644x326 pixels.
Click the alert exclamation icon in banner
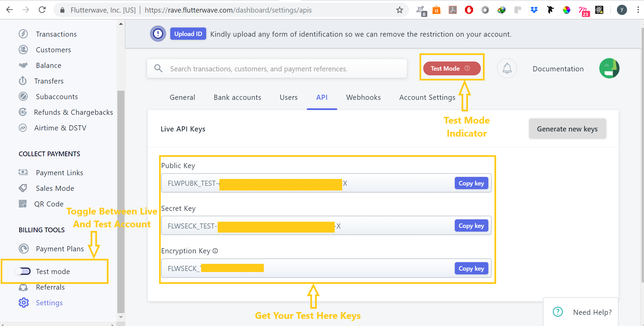click(158, 34)
